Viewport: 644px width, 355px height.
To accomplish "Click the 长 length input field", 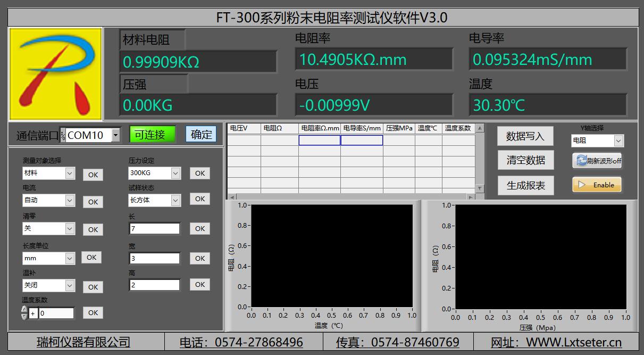I will pos(154,228).
